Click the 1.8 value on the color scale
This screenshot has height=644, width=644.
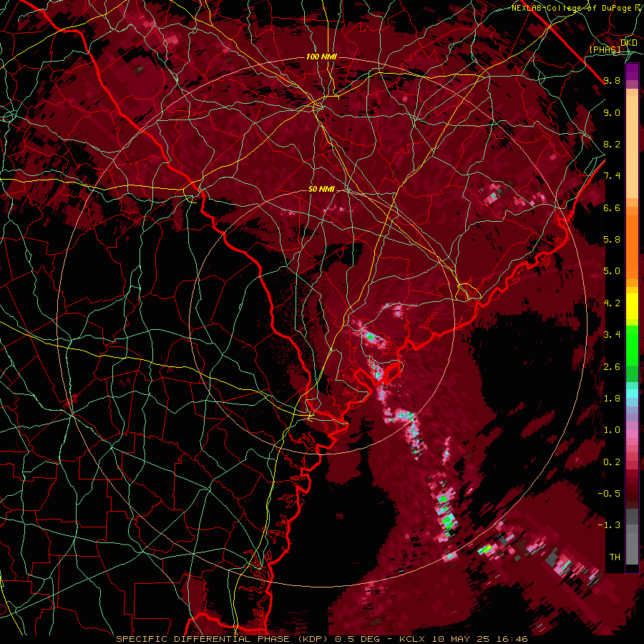(612, 399)
